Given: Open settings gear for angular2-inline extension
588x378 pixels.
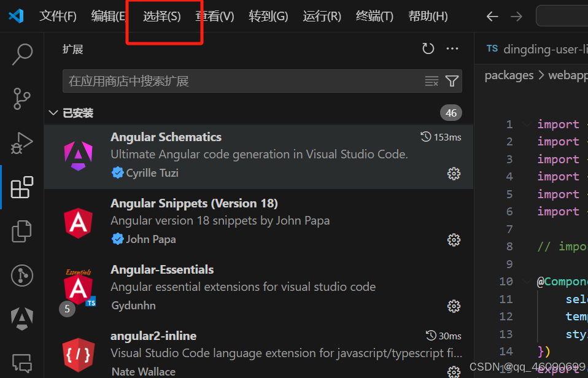Looking at the screenshot, I should 454,372.
